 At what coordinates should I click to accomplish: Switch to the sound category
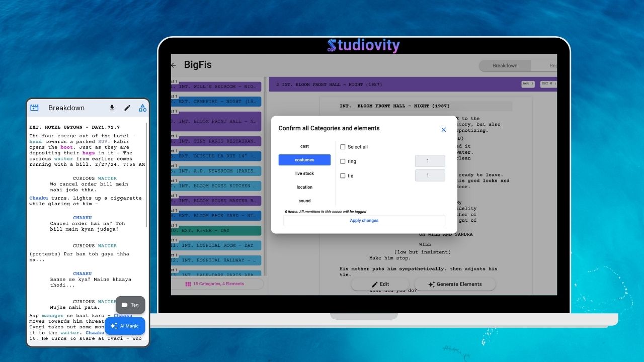(304, 201)
